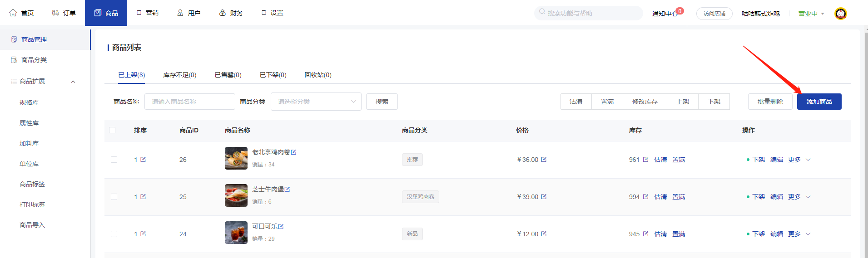Click the 上架 toolbar button
Viewport: 868px width, 258px height.
683,102
